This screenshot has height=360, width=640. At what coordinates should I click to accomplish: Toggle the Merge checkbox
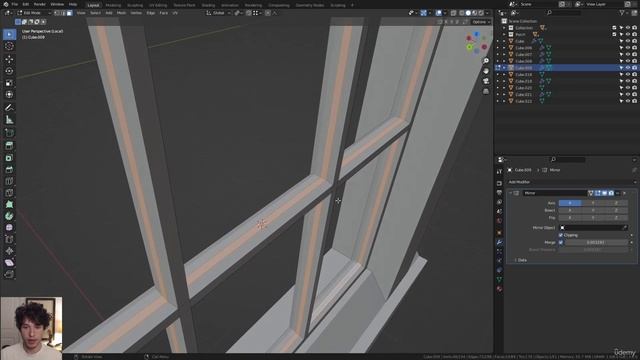point(561,242)
